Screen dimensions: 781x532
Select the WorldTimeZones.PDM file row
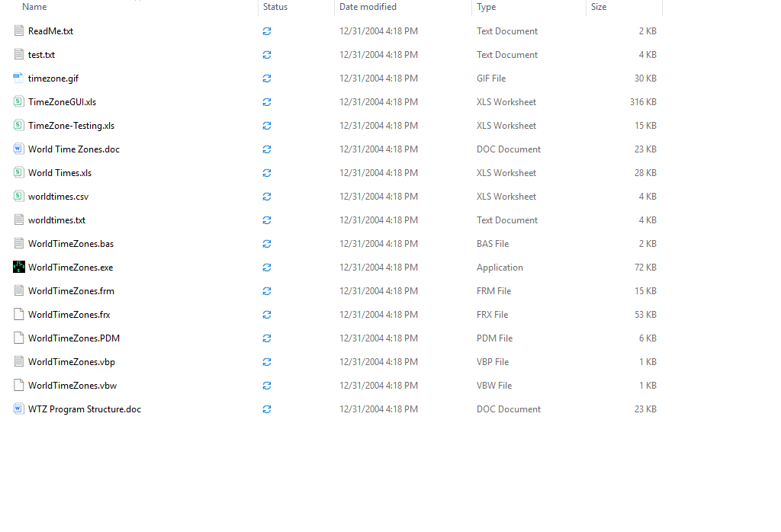click(74, 338)
